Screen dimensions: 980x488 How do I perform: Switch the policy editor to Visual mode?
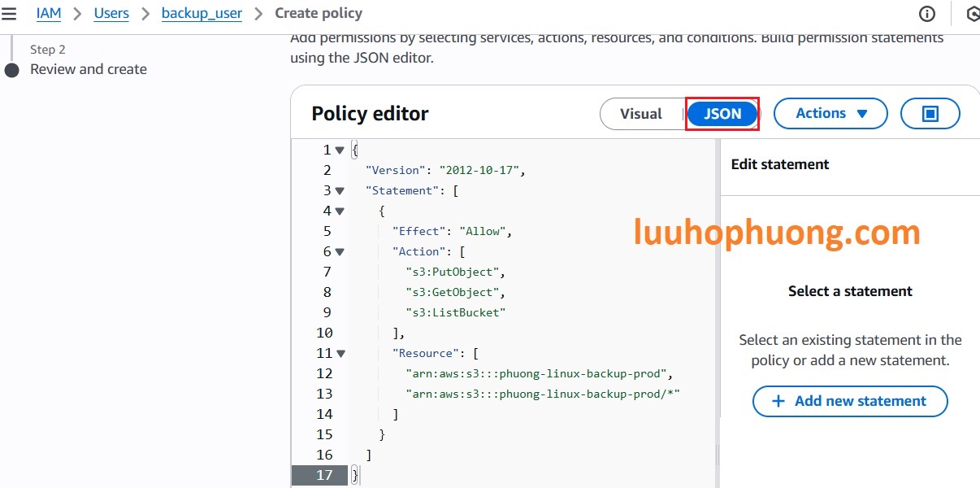[640, 114]
